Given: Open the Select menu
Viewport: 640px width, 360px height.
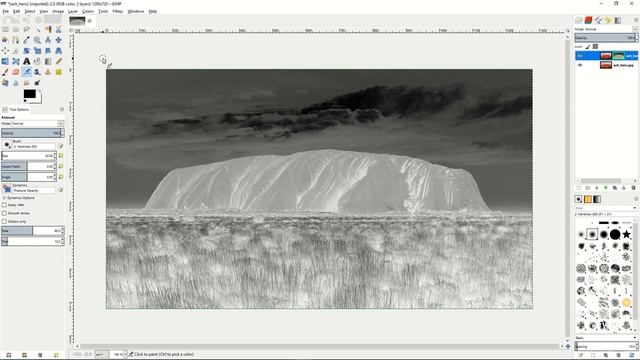Looking at the screenshot, I should pos(30,11).
